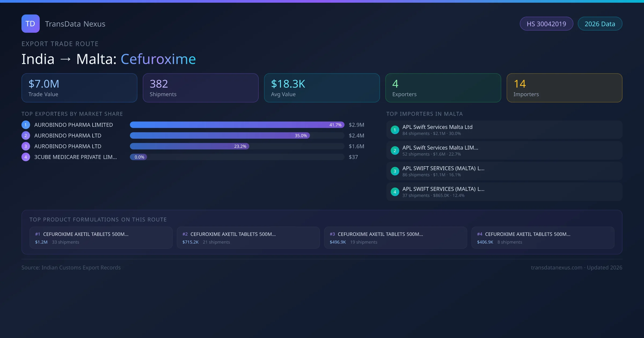The width and height of the screenshot is (644, 338).
Task: Click AUROBINDO PHARMA LIMITED exporter name
Action: 74,125
